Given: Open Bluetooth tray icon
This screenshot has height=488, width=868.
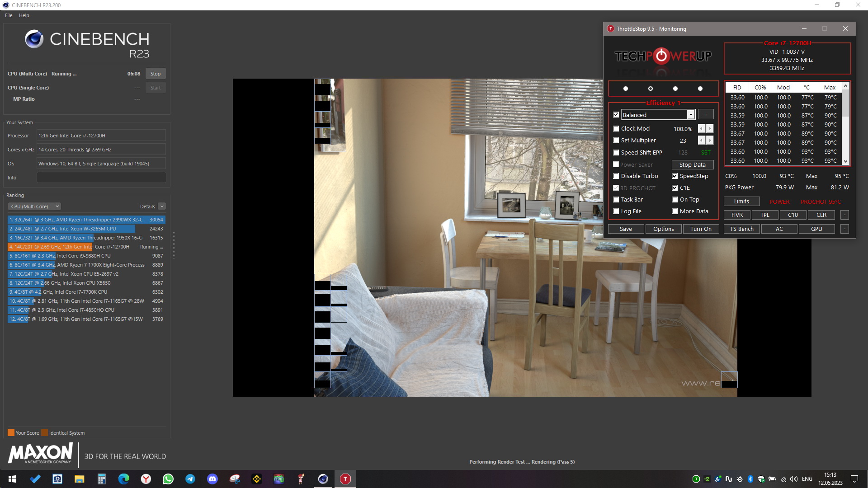Looking at the screenshot, I should point(750,479).
